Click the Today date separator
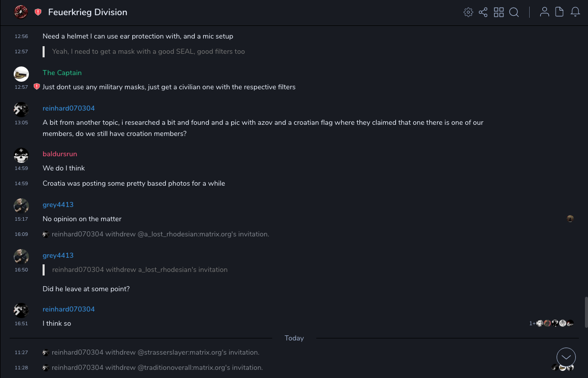 point(294,338)
